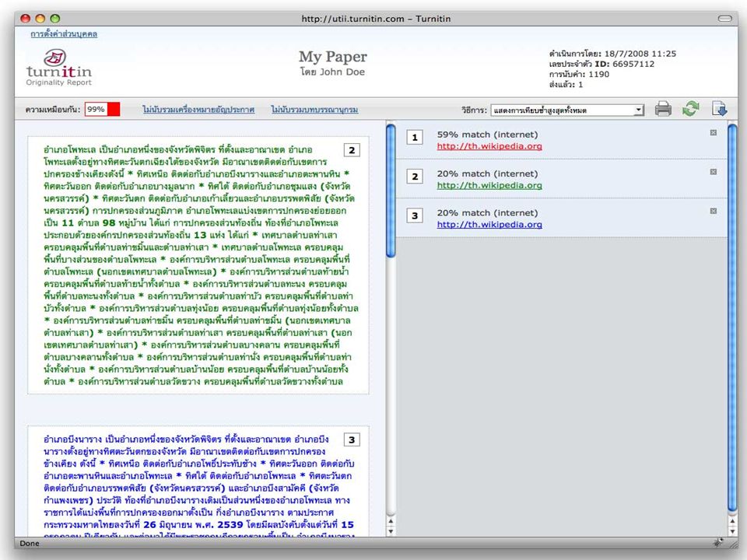Open the วิธีการ mode dropdown
This screenshot has width=747, height=560.
point(567,110)
